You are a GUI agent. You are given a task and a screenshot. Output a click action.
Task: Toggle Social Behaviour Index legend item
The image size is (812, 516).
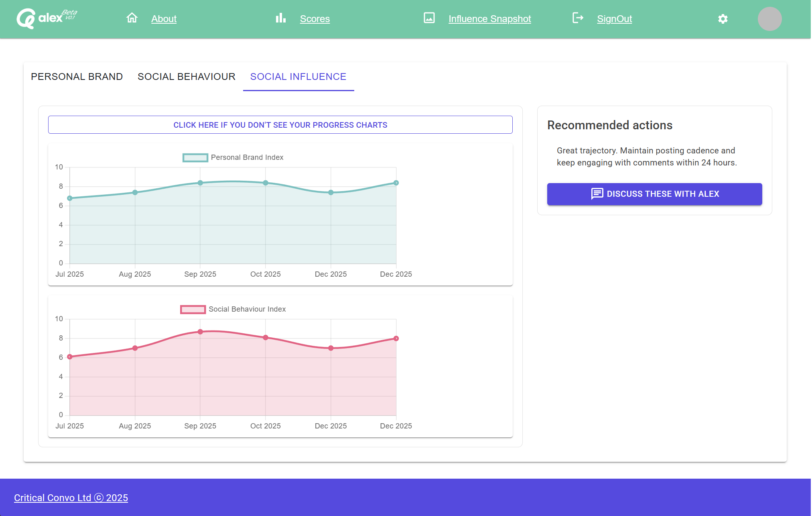(x=247, y=309)
